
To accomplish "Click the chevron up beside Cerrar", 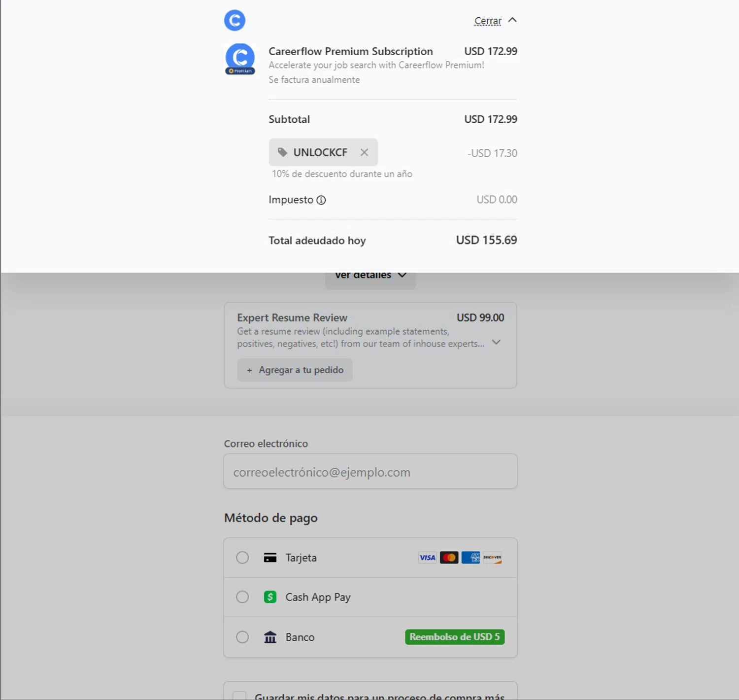I will 512,20.
